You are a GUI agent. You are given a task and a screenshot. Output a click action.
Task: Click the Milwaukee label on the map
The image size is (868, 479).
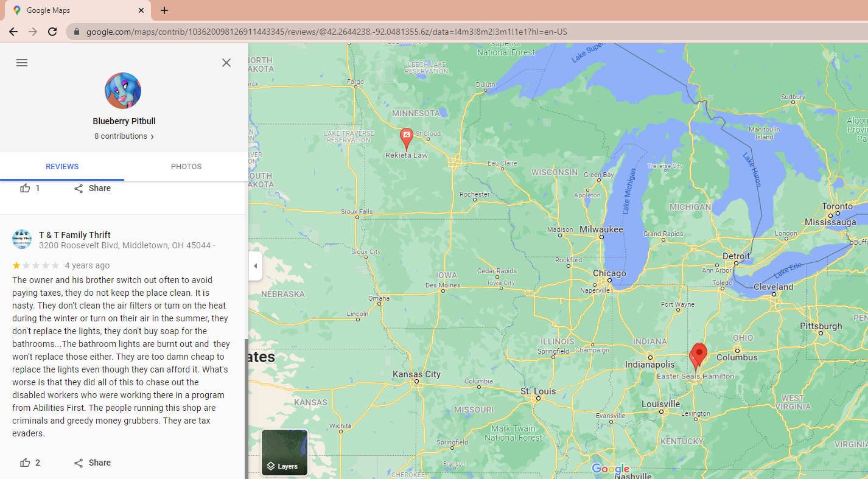click(x=601, y=229)
